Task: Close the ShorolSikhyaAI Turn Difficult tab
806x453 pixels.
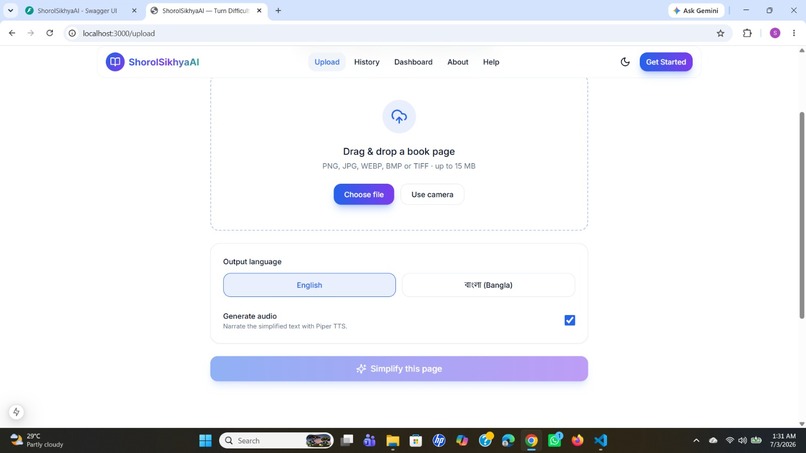Action: (x=259, y=10)
